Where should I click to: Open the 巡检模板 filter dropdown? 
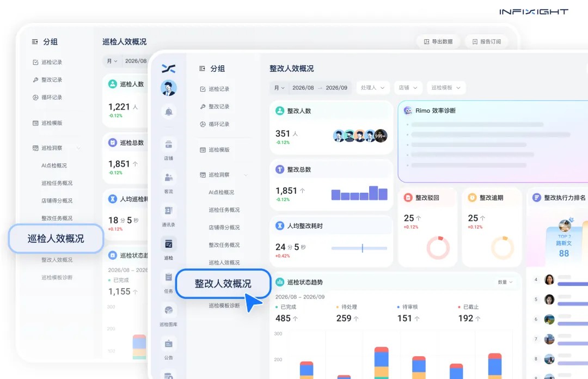(446, 88)
